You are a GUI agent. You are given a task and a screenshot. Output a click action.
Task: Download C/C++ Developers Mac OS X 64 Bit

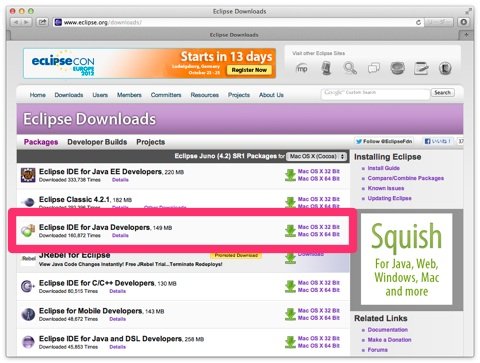[x=319, y=290]
